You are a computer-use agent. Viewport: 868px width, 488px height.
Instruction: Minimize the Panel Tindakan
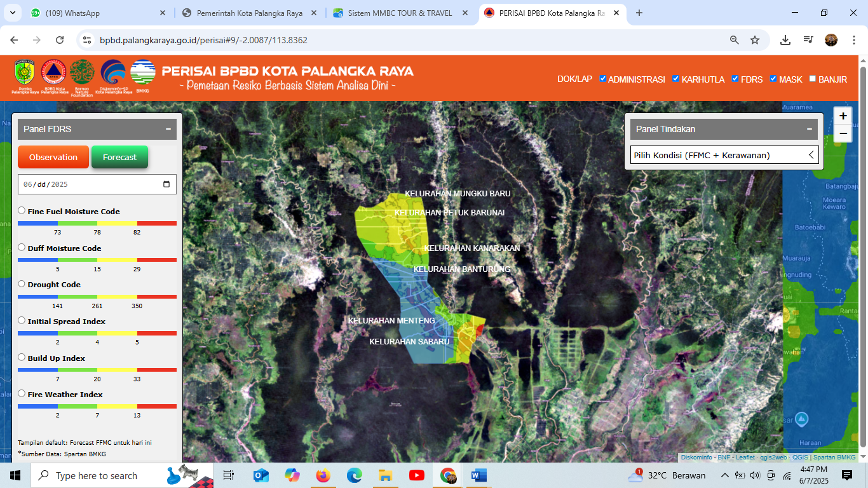click(810, 129)
